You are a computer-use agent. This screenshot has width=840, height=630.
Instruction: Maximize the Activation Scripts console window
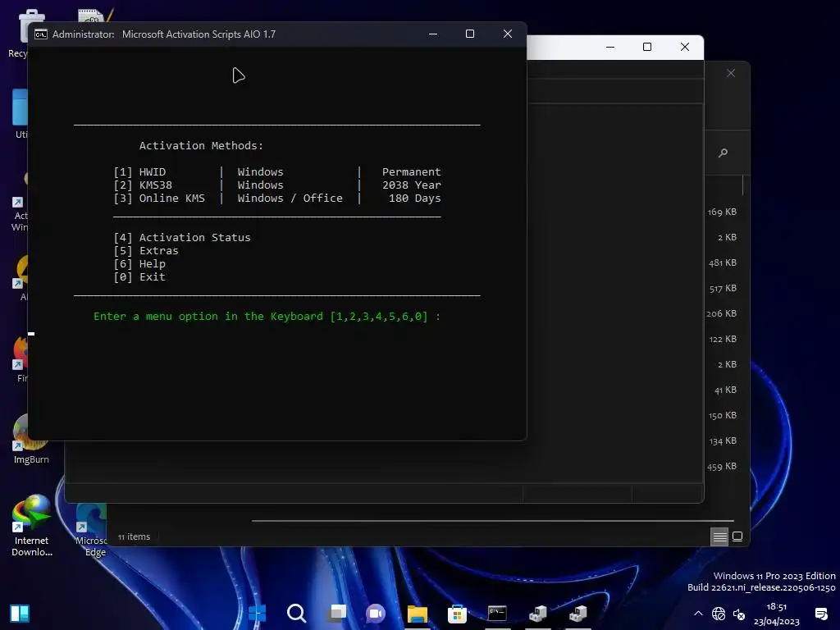point(470,34)
